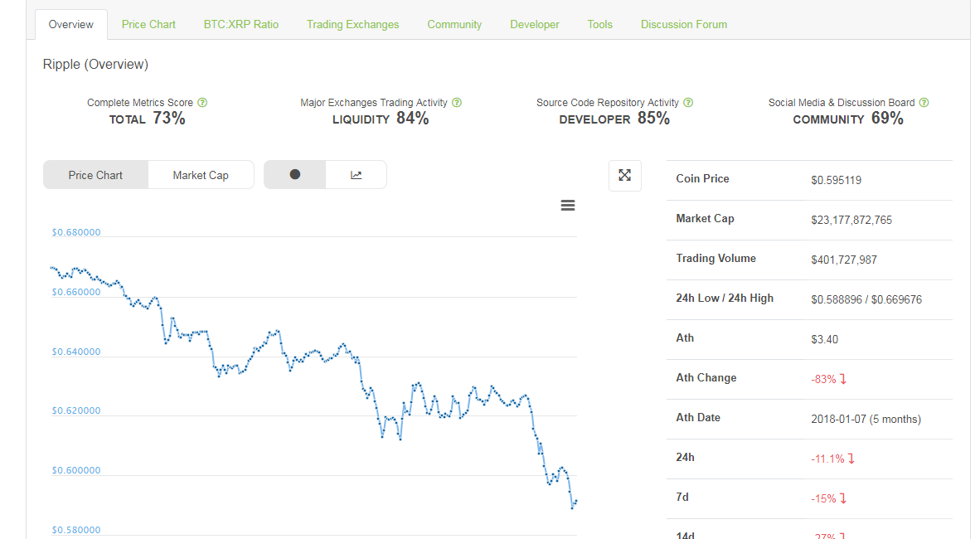View the Developer tab
This screenshot has height=539, width=980.
click(x=535, y=24)
